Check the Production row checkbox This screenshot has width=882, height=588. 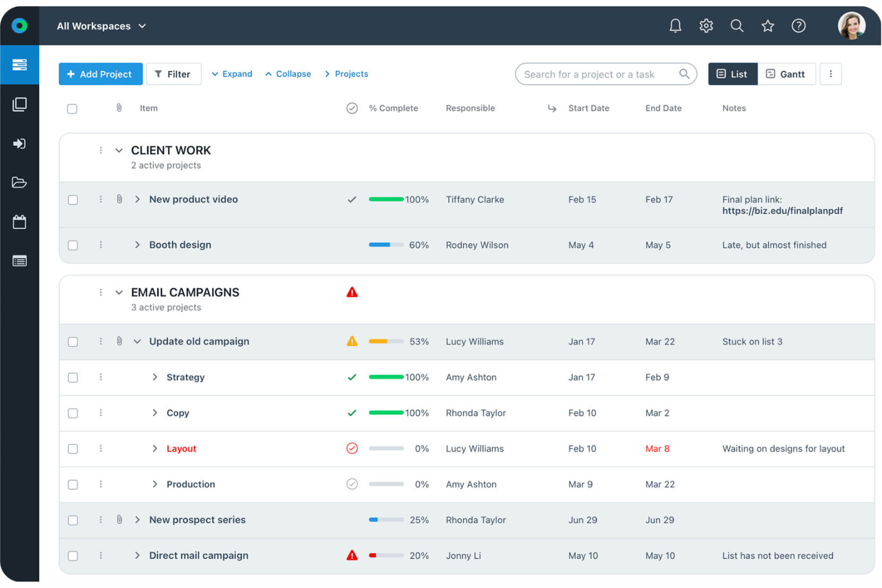tap(73, 484)
